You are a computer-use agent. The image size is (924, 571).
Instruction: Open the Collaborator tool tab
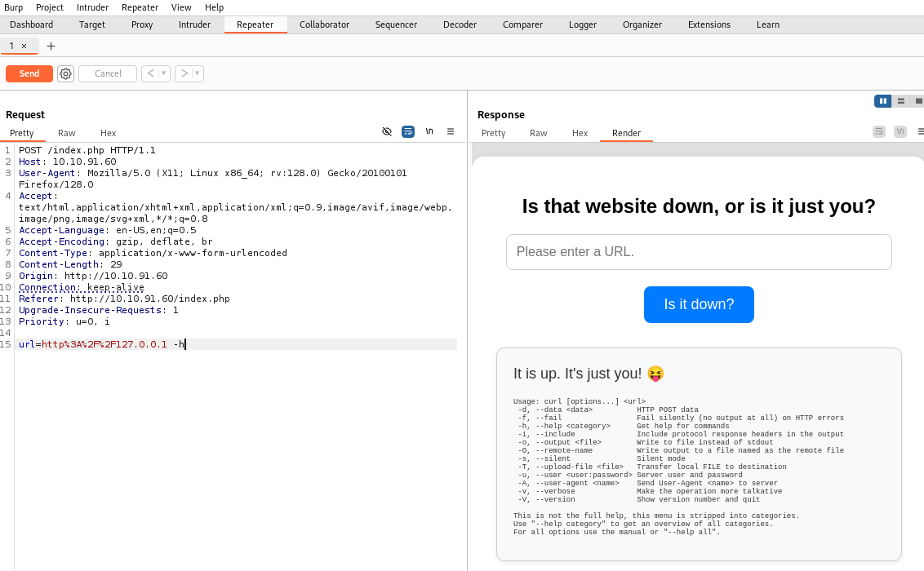(324, 24)
